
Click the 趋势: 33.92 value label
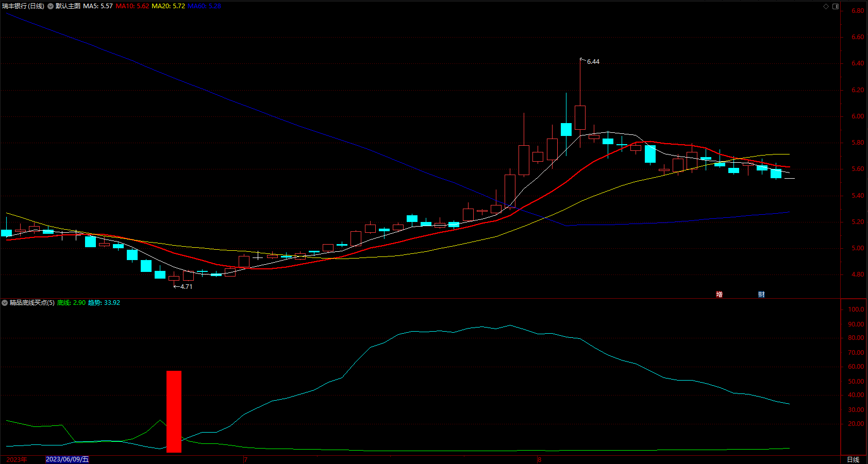[104, 303]
